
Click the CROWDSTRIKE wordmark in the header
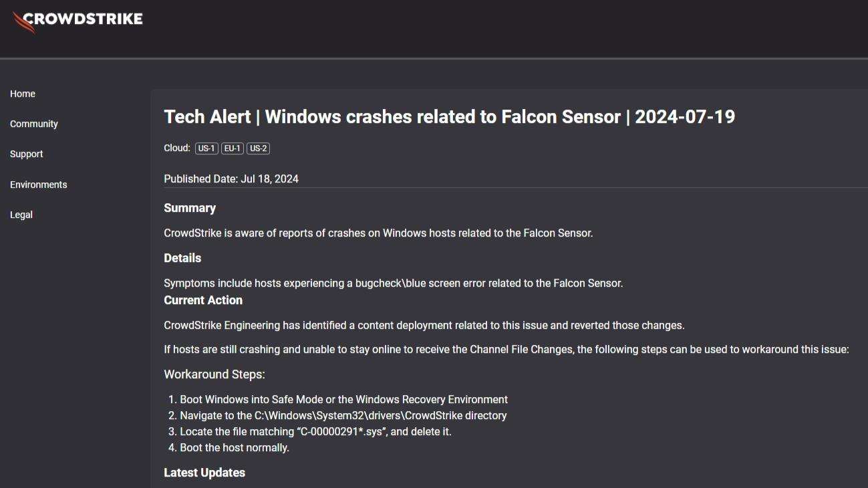coord(84,19)
